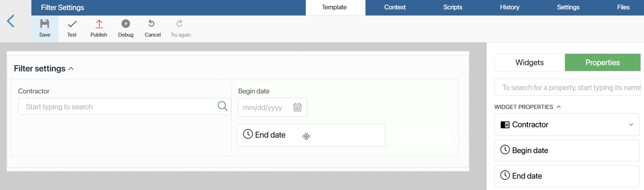Open the History tab
Screen dimensions: 644x190
(509, 7)
